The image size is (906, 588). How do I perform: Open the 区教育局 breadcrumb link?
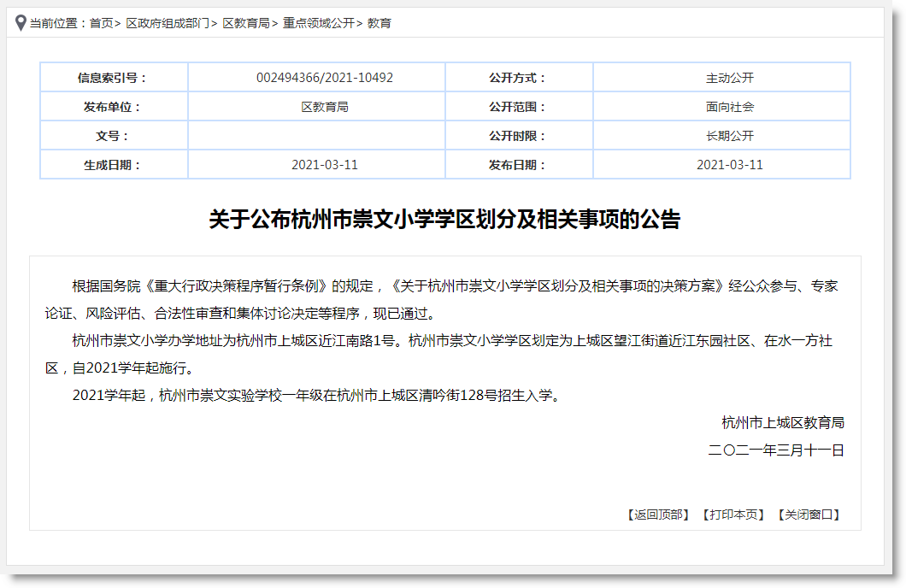246,23
